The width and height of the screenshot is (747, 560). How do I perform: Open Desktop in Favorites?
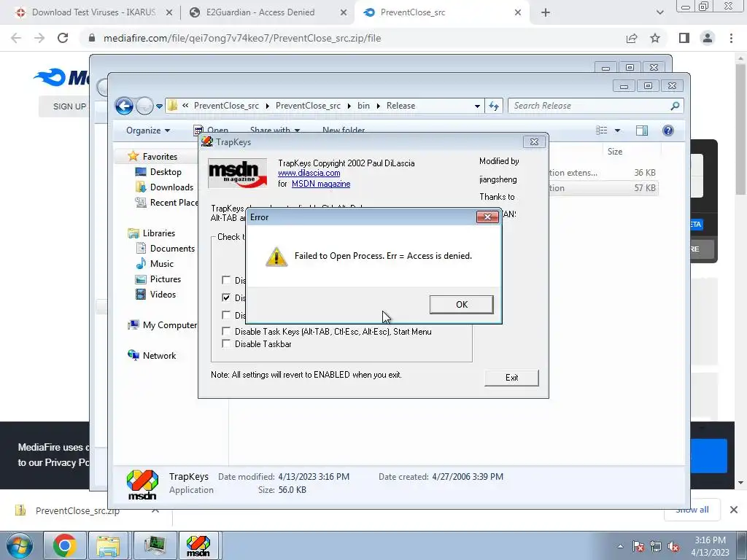coord(166,172)
